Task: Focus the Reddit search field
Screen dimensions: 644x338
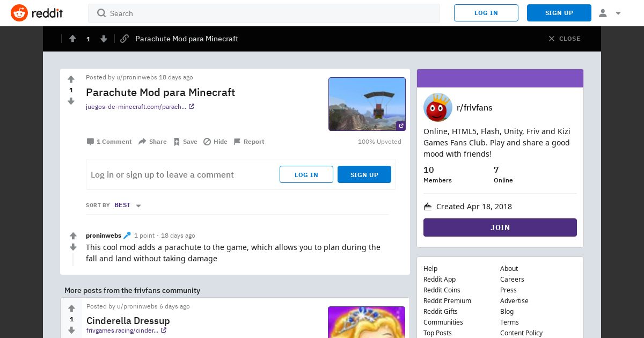Action: (264, 13)
